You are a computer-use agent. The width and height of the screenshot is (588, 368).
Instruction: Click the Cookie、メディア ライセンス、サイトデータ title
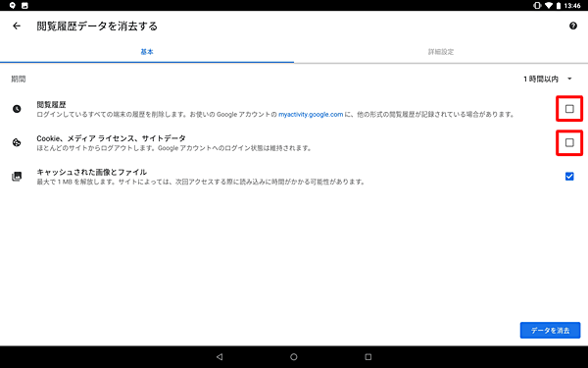[111, 138]
